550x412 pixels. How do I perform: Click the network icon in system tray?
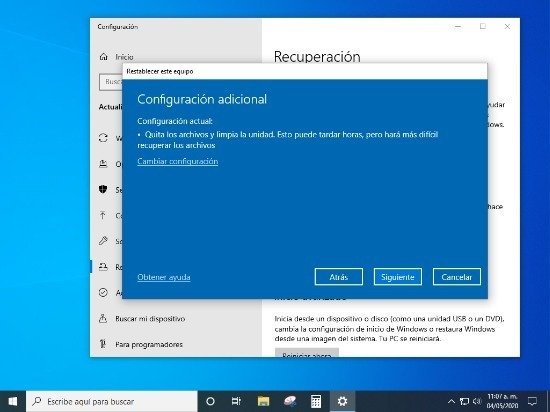(x=464, y=401)
